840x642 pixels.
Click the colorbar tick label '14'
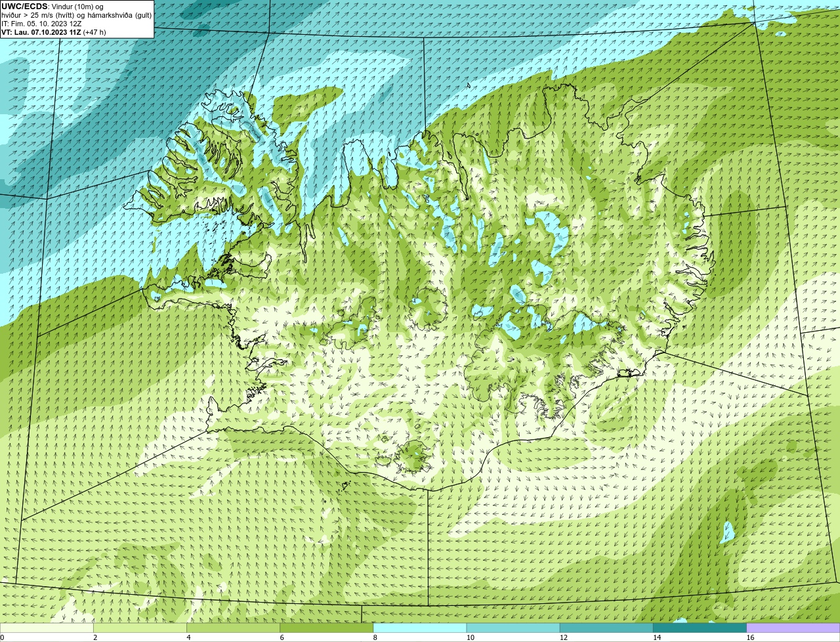(656, 637)
